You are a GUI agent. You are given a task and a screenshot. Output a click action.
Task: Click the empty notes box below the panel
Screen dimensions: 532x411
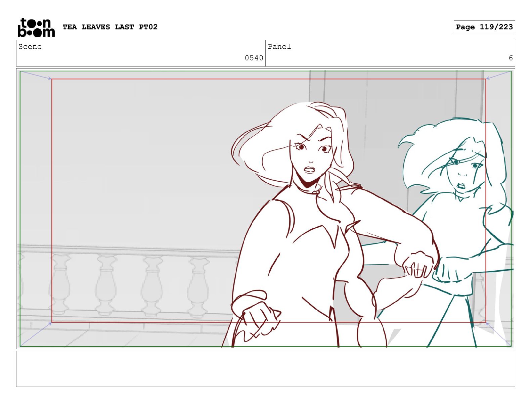[265, 369]
